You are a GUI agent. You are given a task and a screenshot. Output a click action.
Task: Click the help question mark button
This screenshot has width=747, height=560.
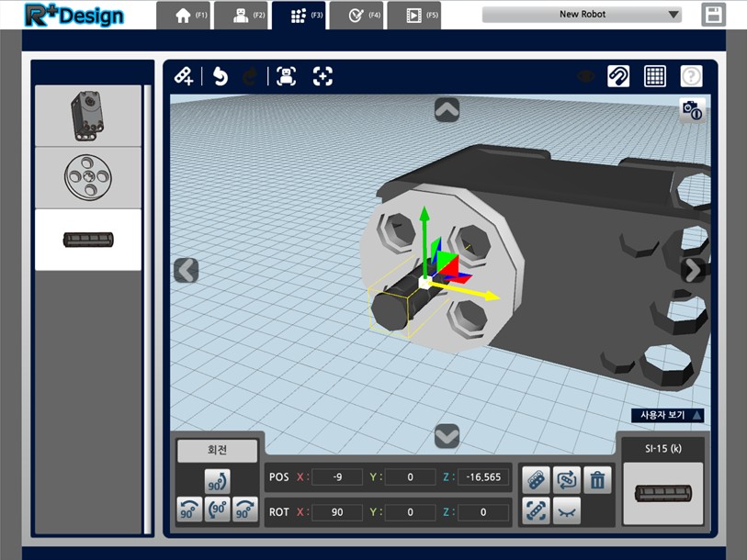click(691, 76)
